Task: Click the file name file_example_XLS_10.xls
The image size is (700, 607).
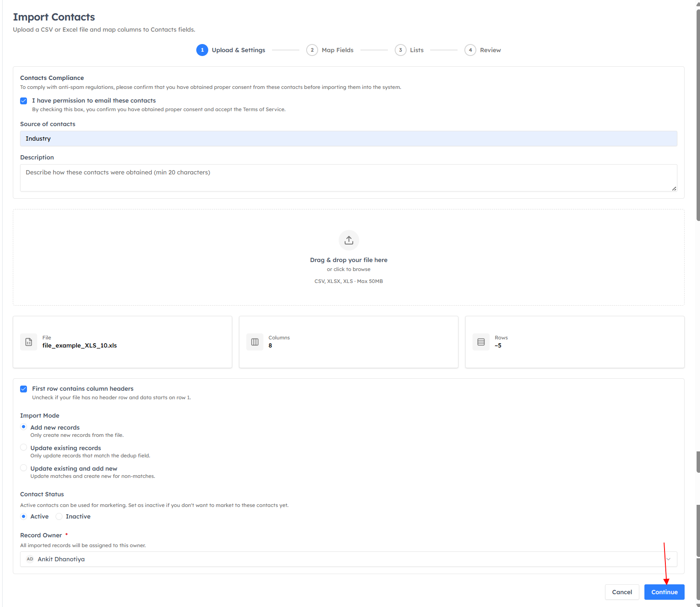Action: 80,345
